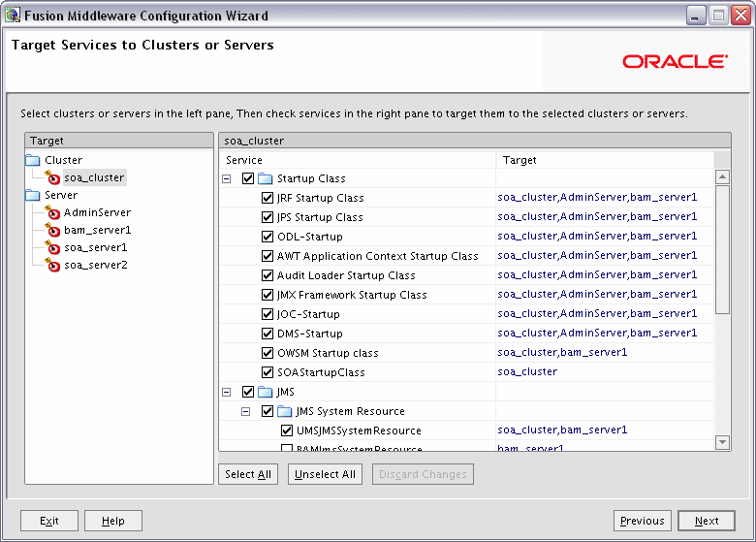The width and height of the screenshot is (756, 542).
Task: Toggle the JMS group checkbox
Action: tap(248, 392)
